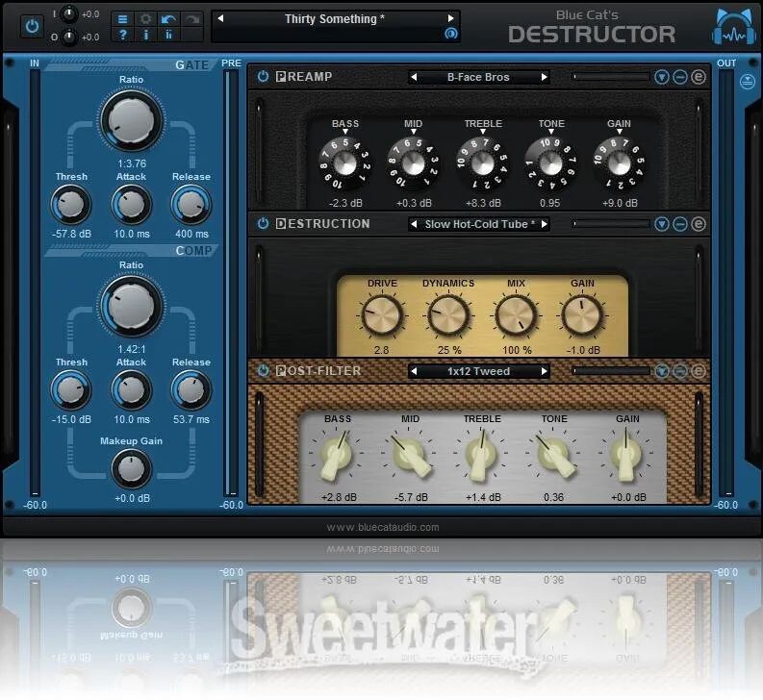Open the info 'i' icon
Image resolution: width=763 pixels, height=700 pixels.
(x=145, y=35)
